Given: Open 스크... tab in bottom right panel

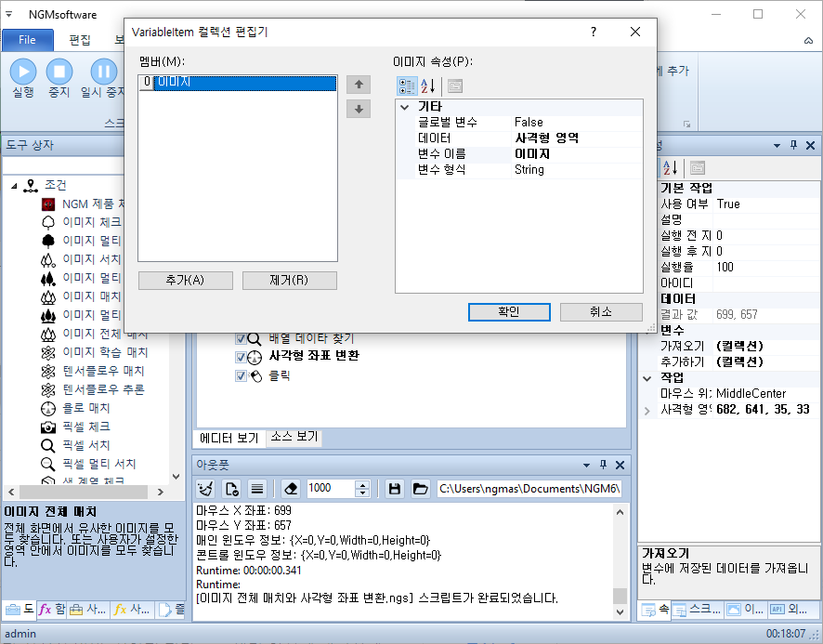Looking at the screenshot, I should coord(699,610).
